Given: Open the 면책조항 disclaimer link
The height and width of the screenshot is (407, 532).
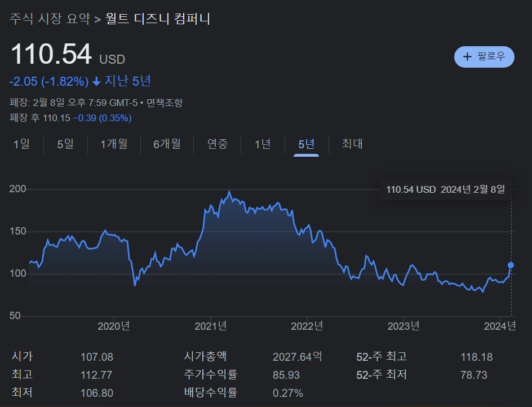Looking at the screenshot, I should click(x=165, y=103).
